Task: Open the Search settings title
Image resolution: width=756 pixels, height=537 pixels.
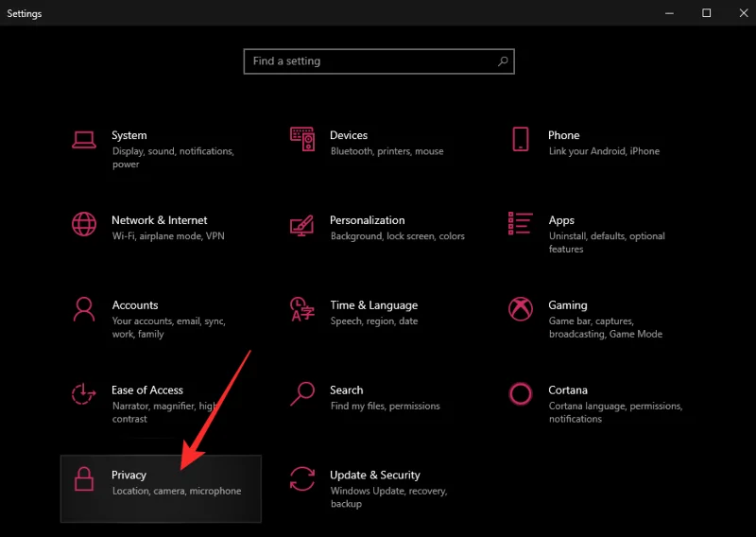Action: (347, 390)
